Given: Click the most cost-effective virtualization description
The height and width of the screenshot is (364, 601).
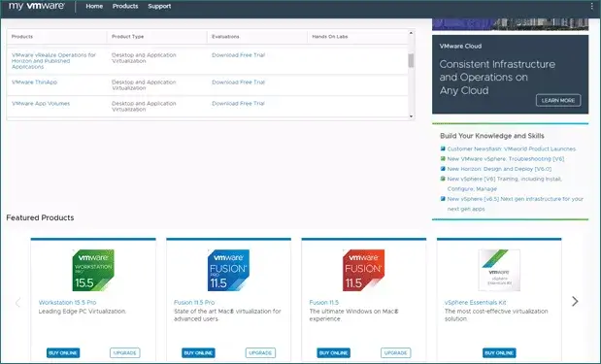Looking at the screenshot, I should pos(496,314).
